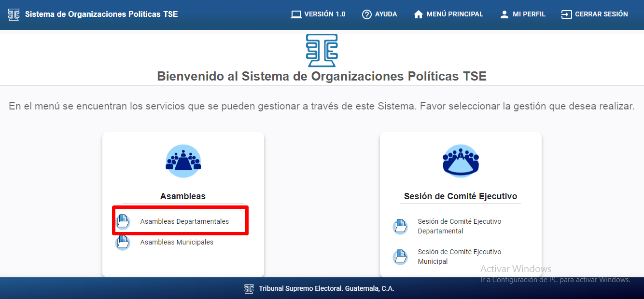Click the TSE logo in the top header
644x299 pixels.
tap(14, 14)
